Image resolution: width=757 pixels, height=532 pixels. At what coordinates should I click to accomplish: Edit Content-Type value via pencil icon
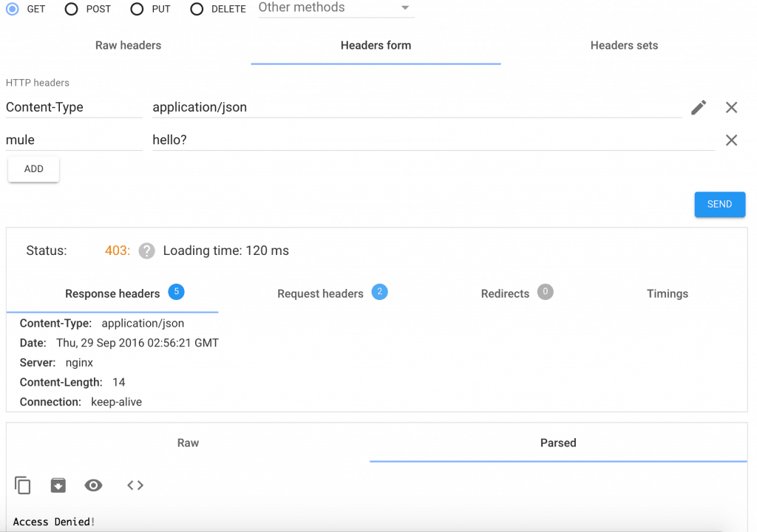coord(698,107)
